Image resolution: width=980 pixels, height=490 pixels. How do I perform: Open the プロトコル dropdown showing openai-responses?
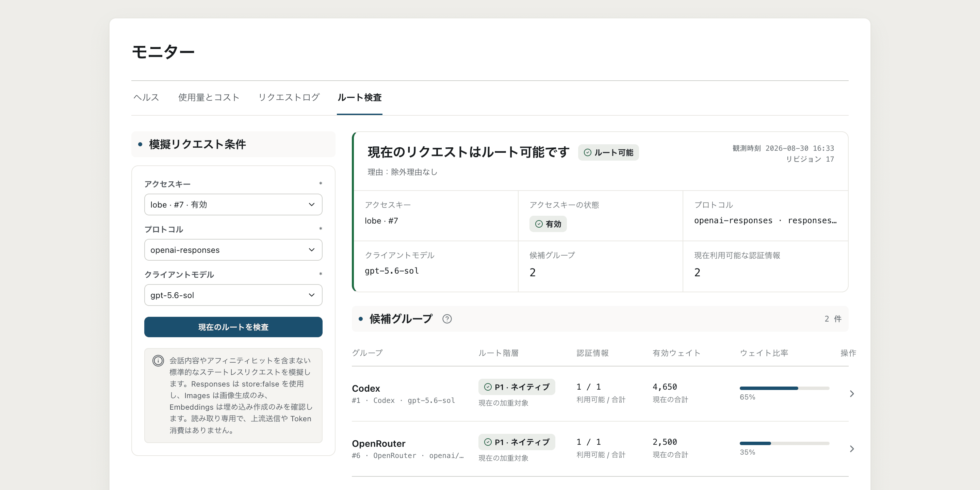coord(233,250)
